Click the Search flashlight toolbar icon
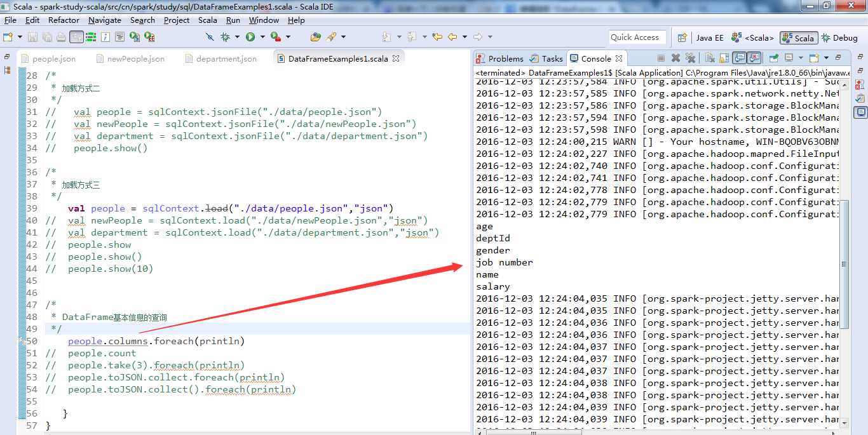The width and height of the screenshot is (868, 435). [x=331, y=37]
